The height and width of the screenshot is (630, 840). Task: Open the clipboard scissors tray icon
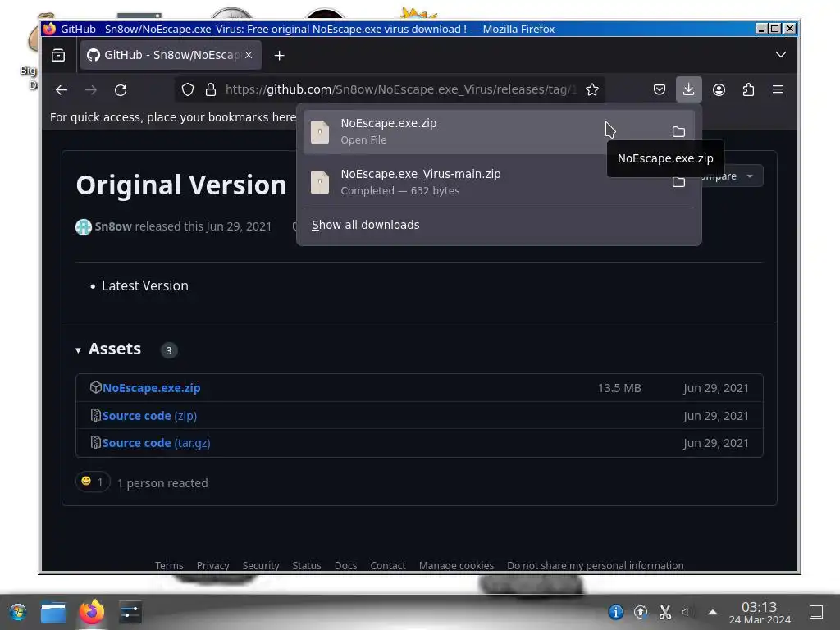664,612
